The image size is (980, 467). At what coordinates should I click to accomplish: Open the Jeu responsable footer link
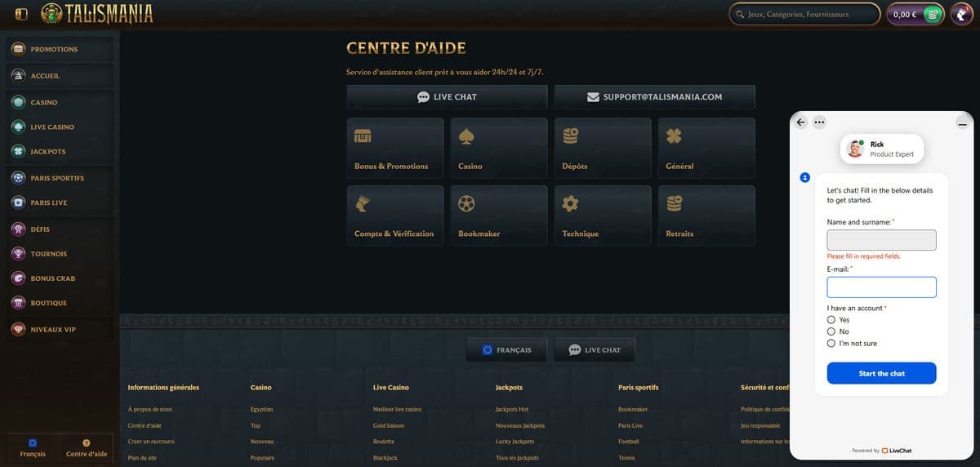coord(760,425)
